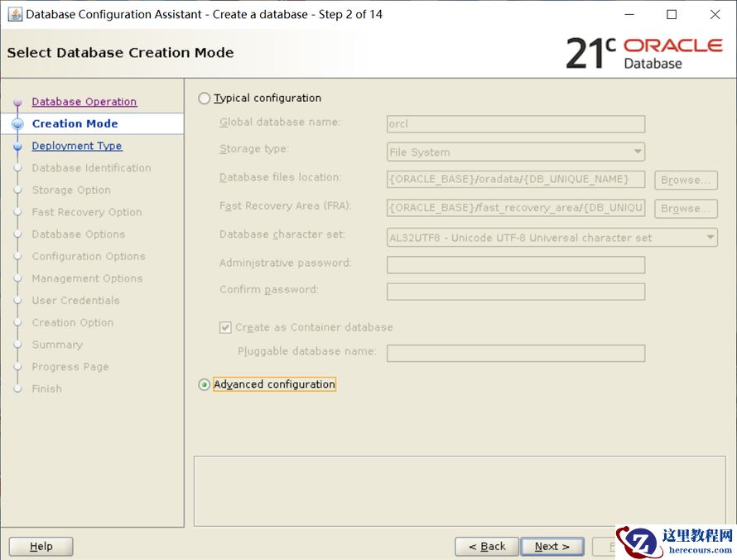Viewport: 737px width, 560px height.
Task: Close the Database Configuration Assistant window
Action: (x=715, y=15)
